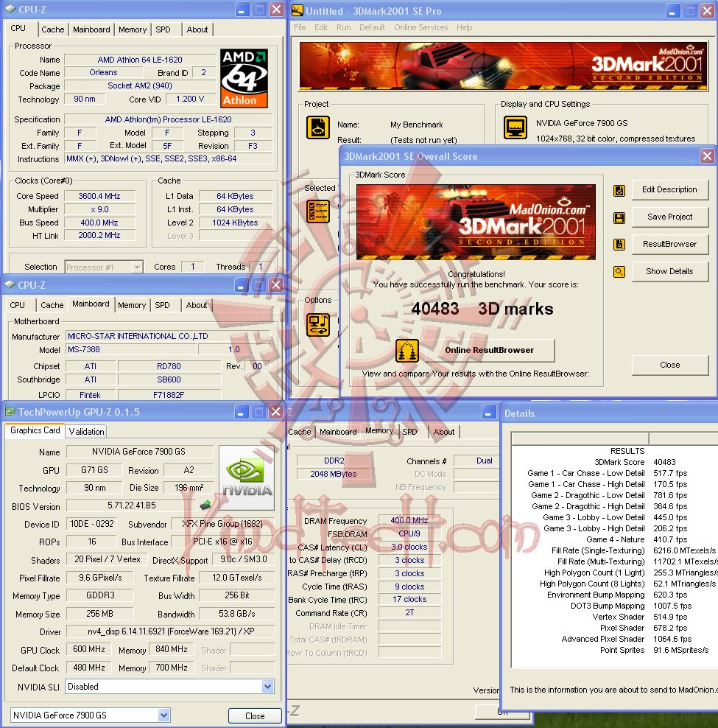Select CPU tab in Mainboard CPU-Z window
This screenshot has height=728, width=718.
point(17,305)
